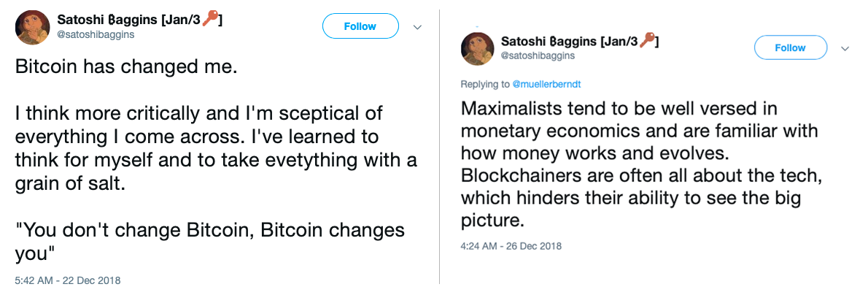This screenshot has height=295, width=868.
Task: Click the "Replying to" label
Action: pos(485,85)
